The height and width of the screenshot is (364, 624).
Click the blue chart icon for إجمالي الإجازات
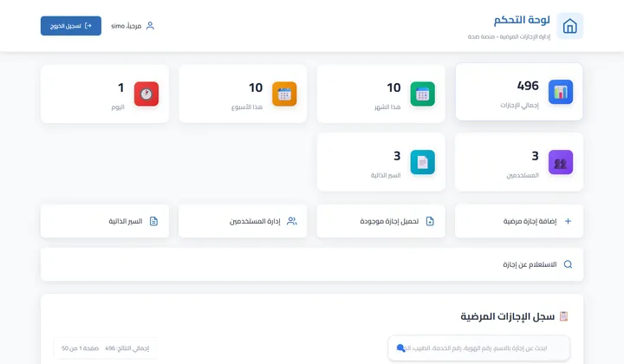coord(561,92)
